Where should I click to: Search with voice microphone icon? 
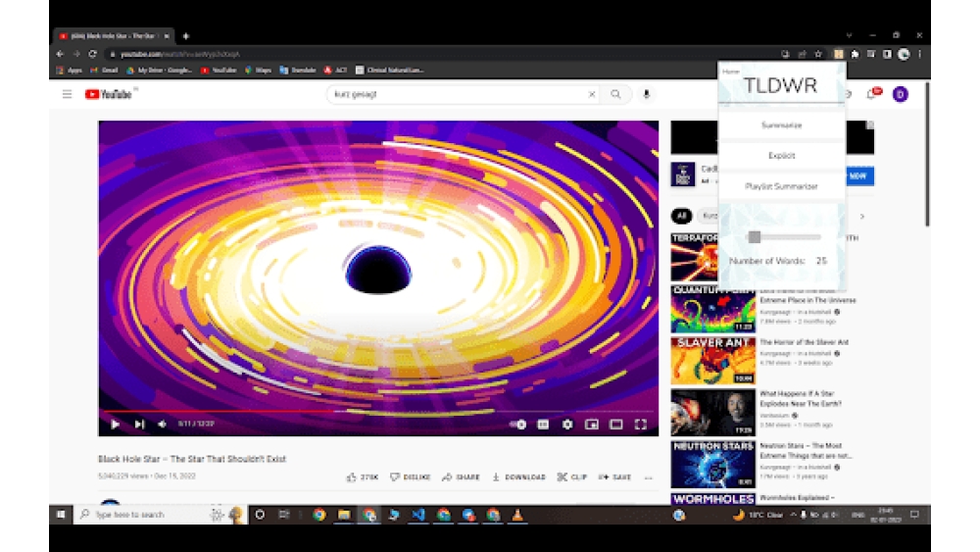646,94
